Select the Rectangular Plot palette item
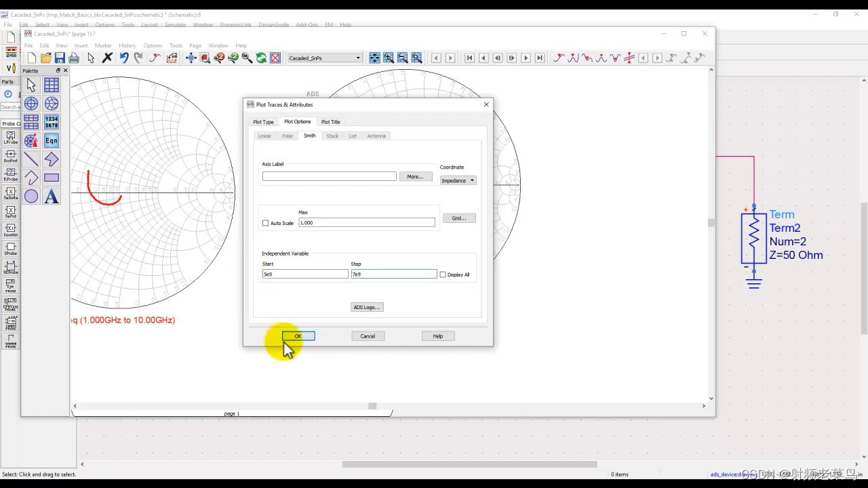The width and height of the screenshot is (868, 488). (52, 85)
